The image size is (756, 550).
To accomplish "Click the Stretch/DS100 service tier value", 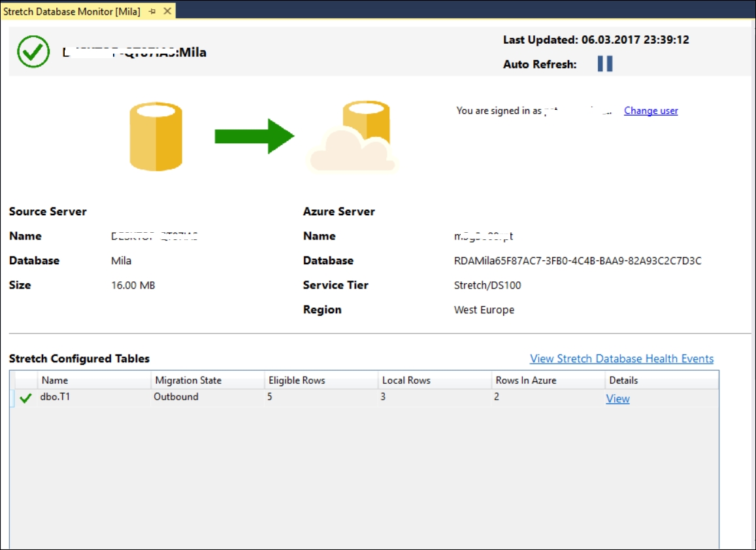I will (x=487, y=285).
